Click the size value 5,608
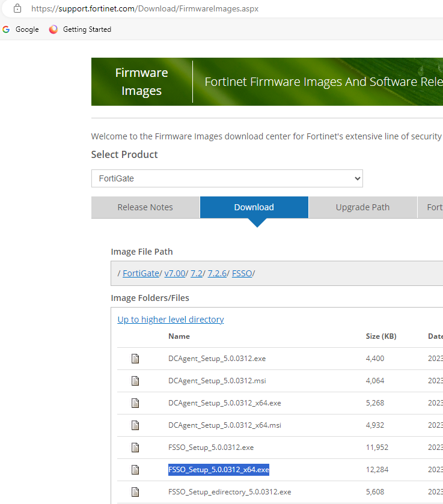Image resolution: width=443 pixels, height=504 pixels. tap(375, 492)
